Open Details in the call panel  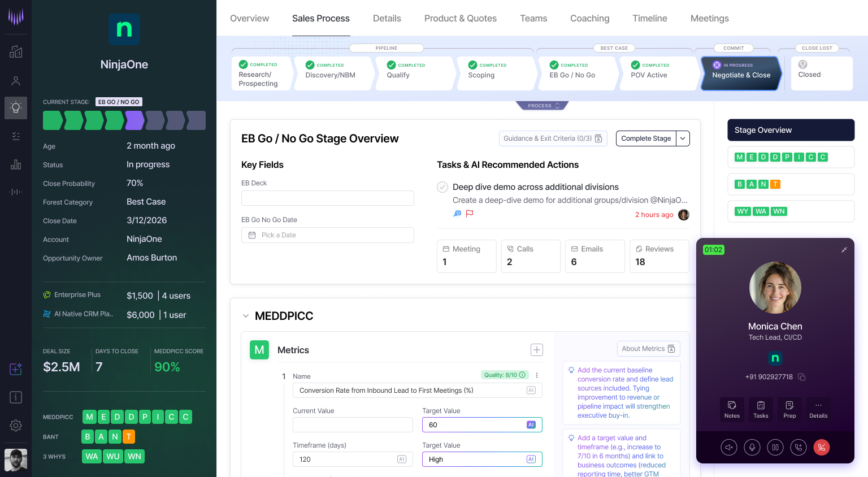pyautogui.click(x=818, y=409)
